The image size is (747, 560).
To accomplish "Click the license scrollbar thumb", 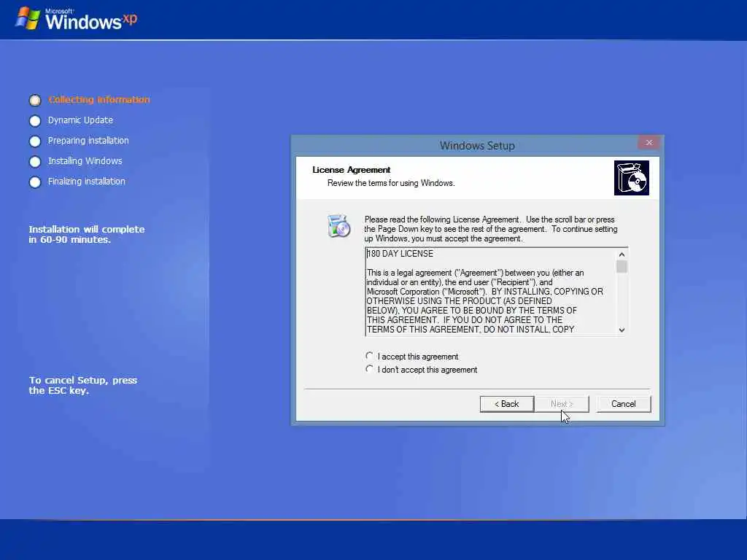I will pyautogui.click(x=622, y=267).
